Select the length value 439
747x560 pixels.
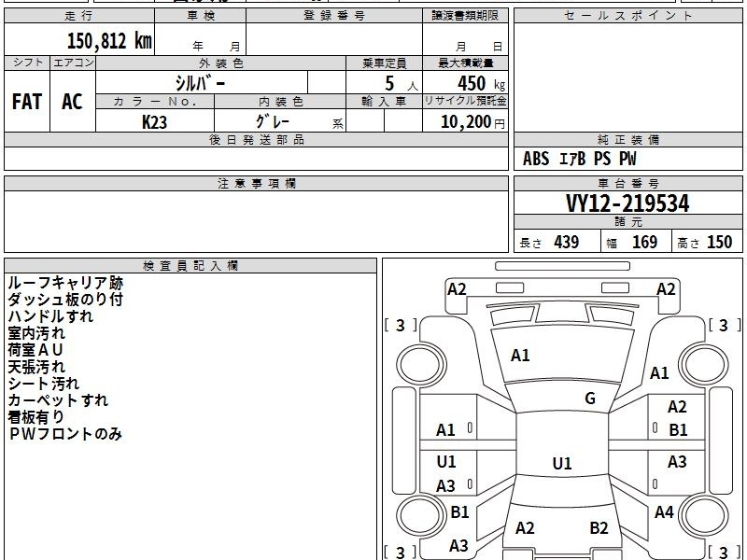567,242
